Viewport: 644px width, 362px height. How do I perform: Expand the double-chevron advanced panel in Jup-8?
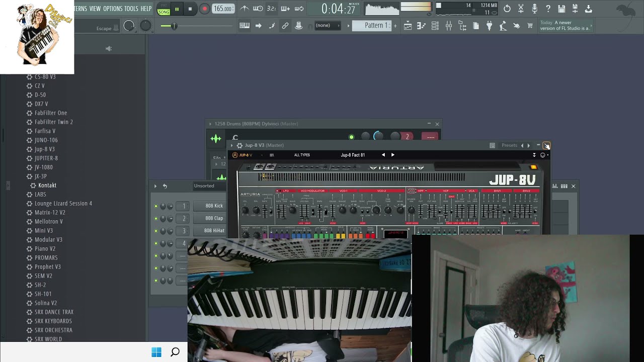click(534, 155)
